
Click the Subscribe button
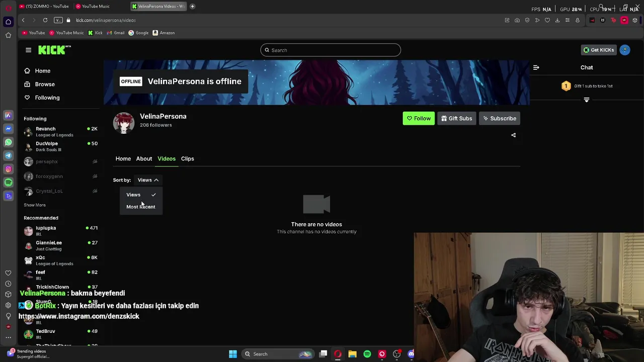click(x=500, y=119)
